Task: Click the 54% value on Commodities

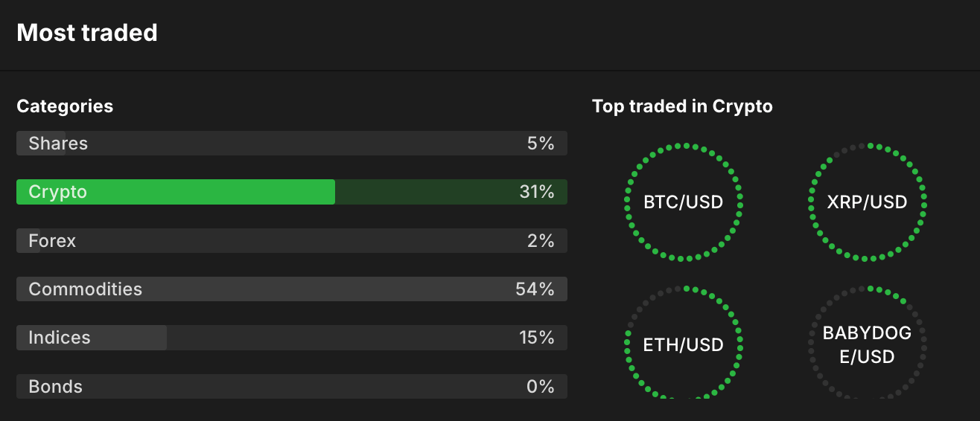Action: 535,289
